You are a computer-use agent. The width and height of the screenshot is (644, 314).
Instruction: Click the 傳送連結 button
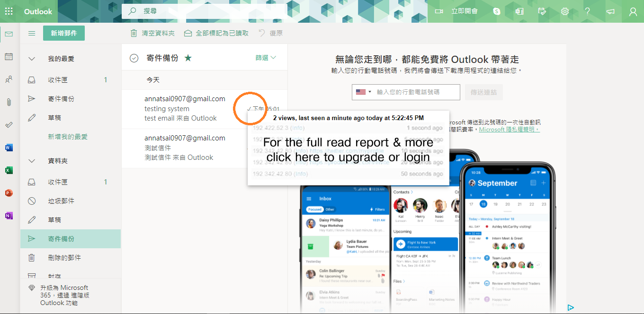point(483,92)
